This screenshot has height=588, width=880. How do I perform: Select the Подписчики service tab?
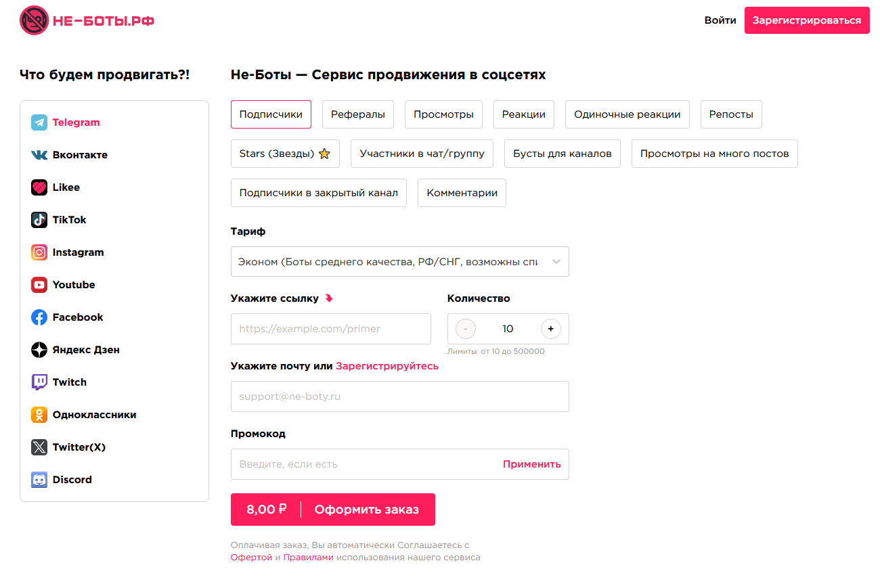(x=271, y=114)
